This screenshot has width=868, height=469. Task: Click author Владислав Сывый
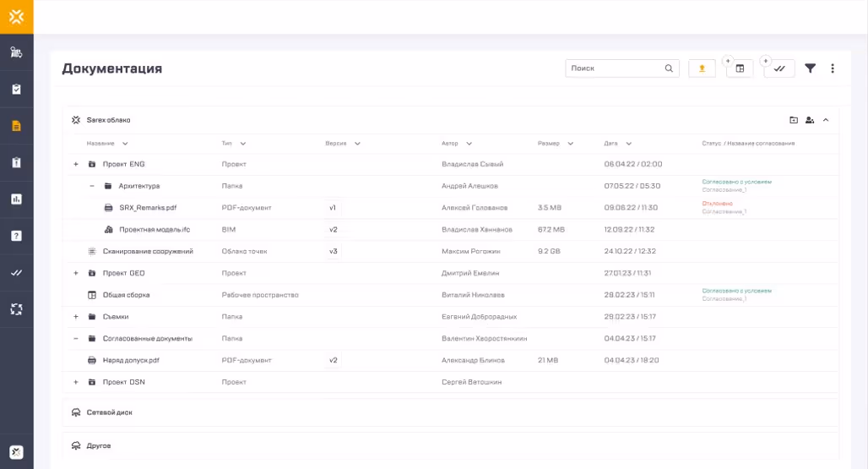pyautogui.click(x=472, y=164)
